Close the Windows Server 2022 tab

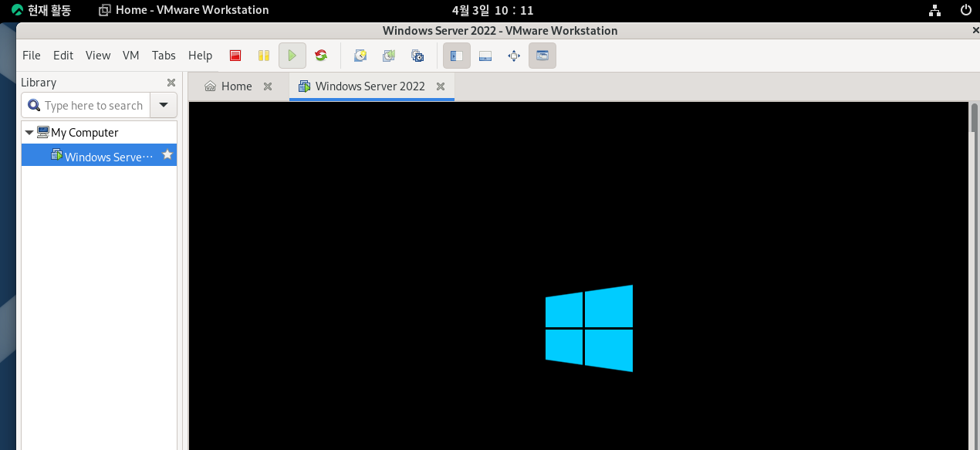click(441, 86)
